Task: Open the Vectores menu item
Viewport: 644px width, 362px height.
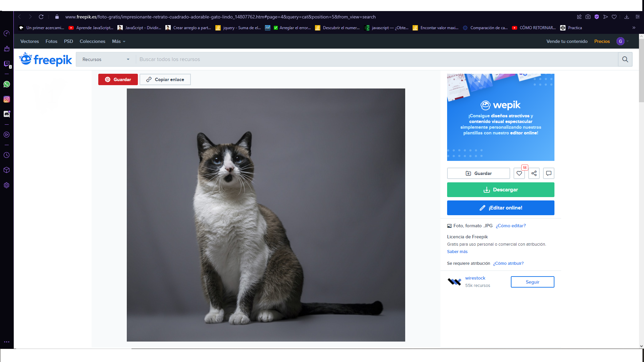Action: coord(30,41)
